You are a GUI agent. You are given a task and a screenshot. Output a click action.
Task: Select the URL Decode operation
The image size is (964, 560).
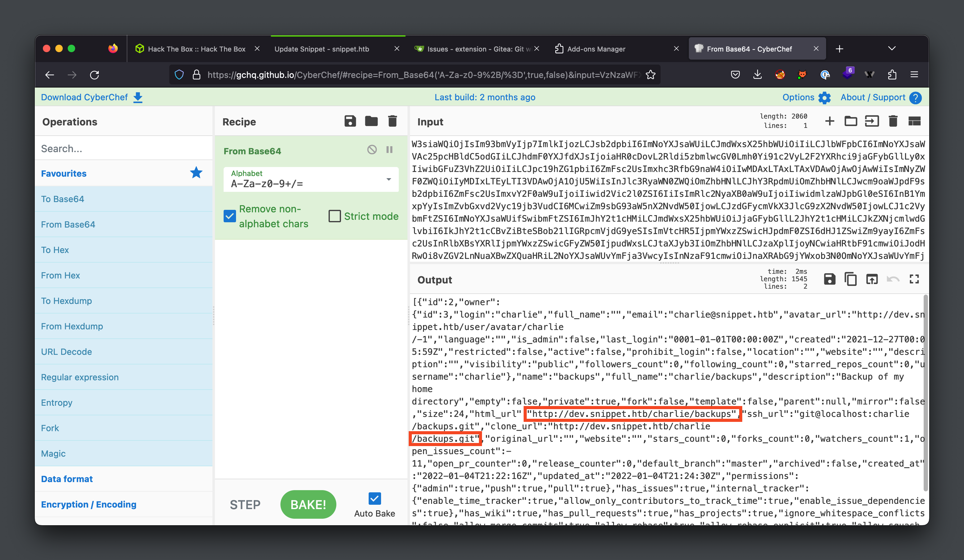(124, 351)
